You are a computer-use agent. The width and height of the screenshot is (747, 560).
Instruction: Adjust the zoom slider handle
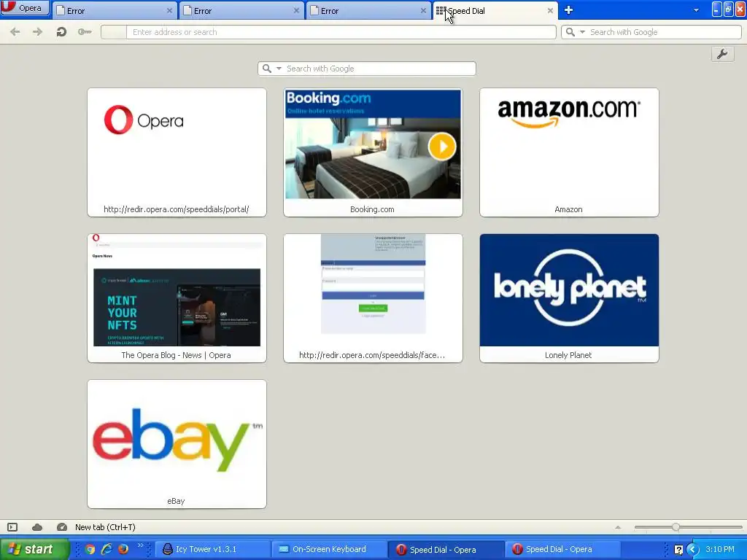pos(676,527)
